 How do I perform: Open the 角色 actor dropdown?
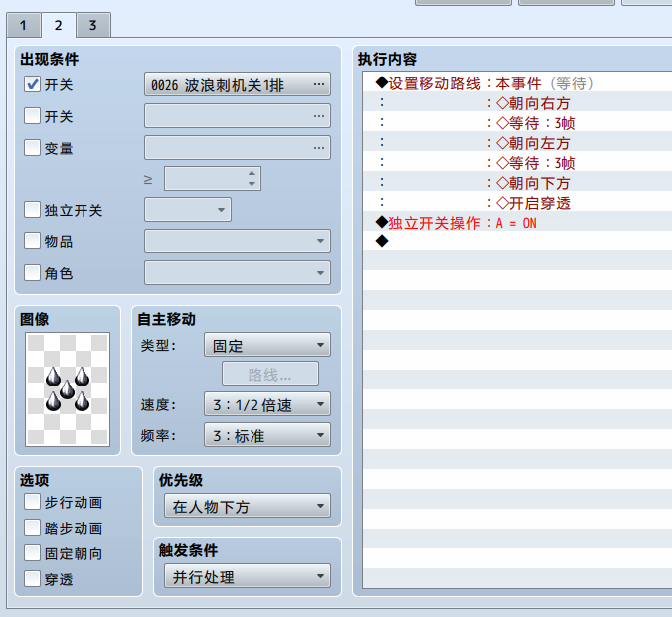[238, 273]
